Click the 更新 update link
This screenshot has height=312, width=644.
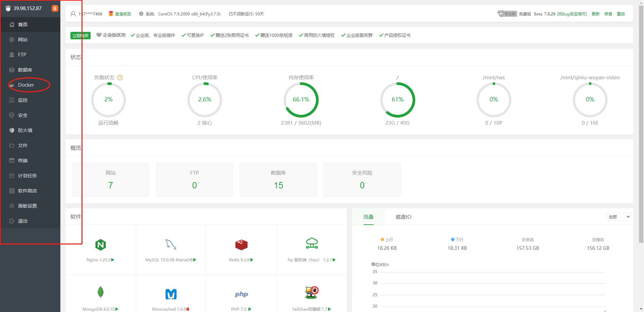coord(596,14)
